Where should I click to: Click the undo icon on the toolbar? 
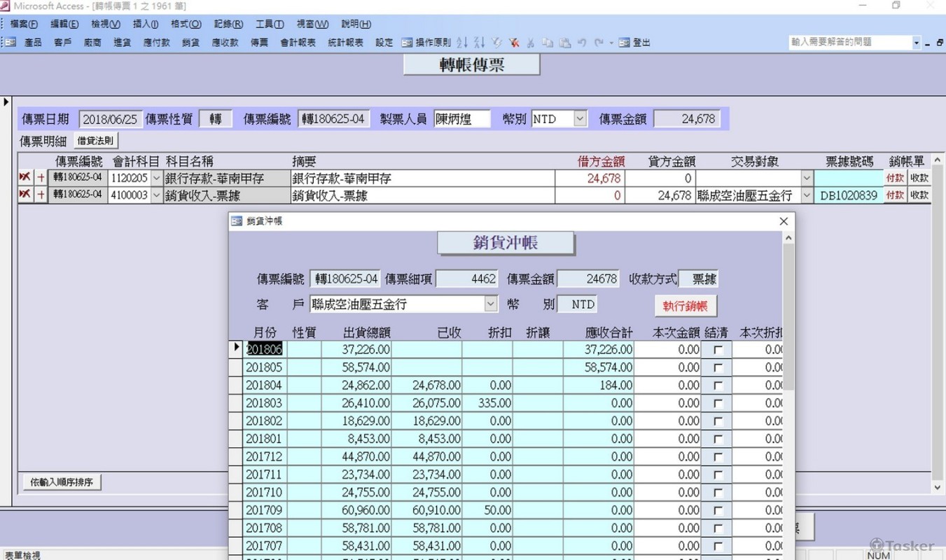click(x=582, y=42)
